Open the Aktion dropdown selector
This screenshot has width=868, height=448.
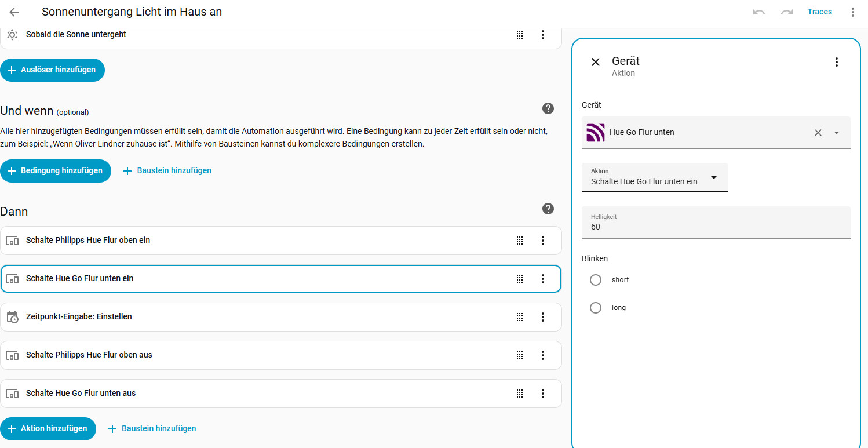point(654,177)
